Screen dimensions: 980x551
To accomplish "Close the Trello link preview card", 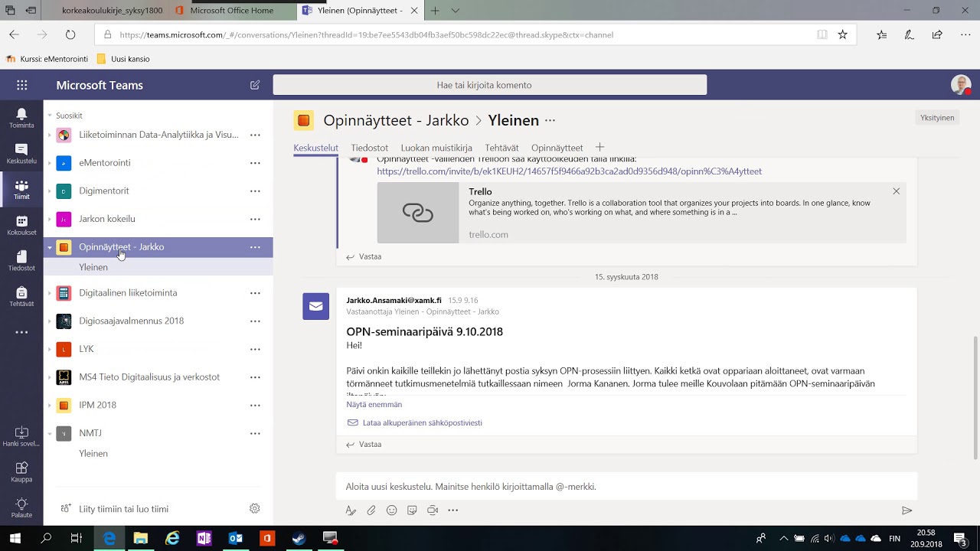I will click(896, 191).
